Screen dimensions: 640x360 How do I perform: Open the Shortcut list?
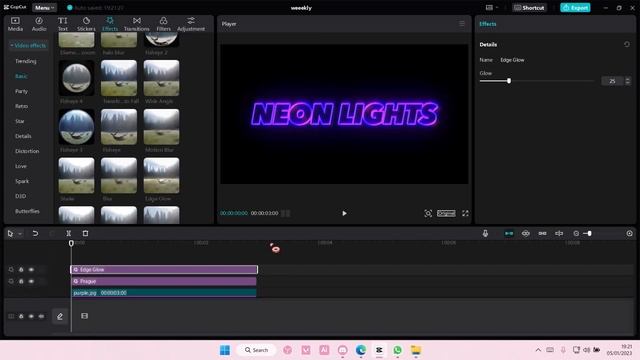click(x=529, y=8)
